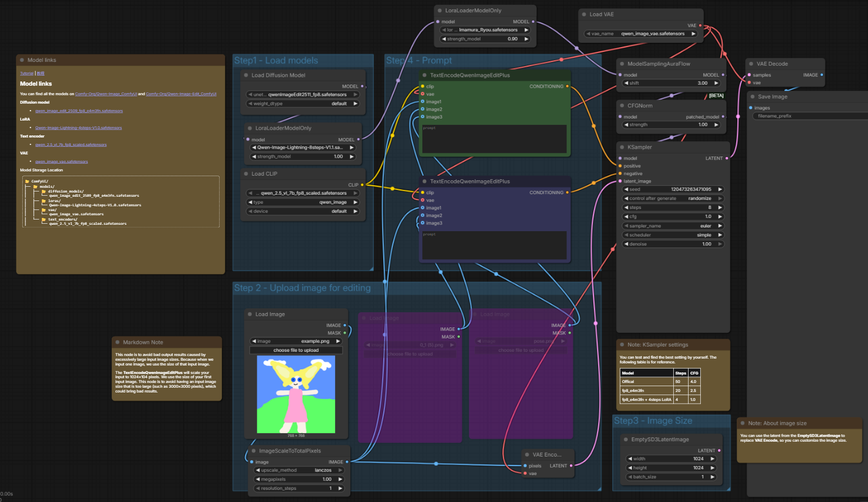This screenshot has height=502, width=868.
Task: Open the control after generate dropdown
Action: tap(674, 198)
